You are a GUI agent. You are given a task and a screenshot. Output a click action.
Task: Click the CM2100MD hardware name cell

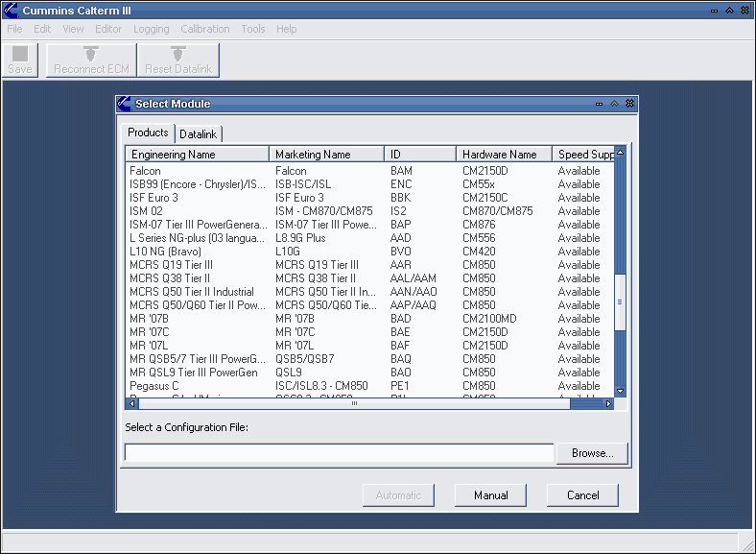click(x=489, y=319)
